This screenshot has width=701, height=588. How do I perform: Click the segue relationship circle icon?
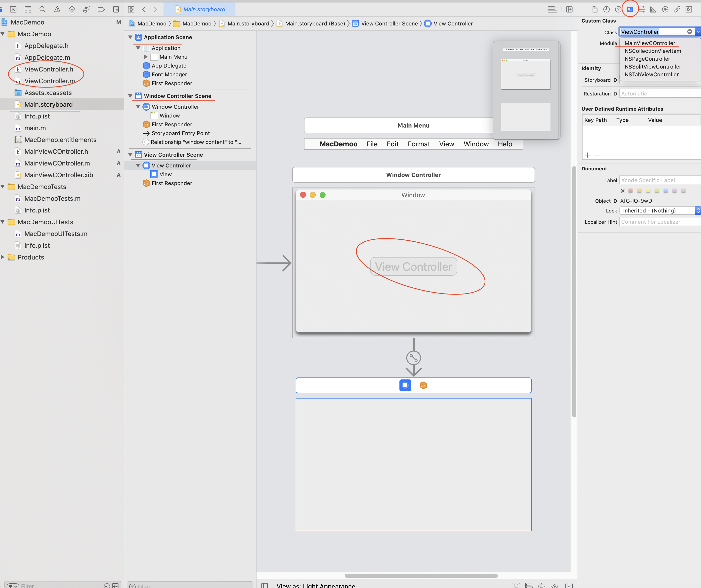pos(413,358)
